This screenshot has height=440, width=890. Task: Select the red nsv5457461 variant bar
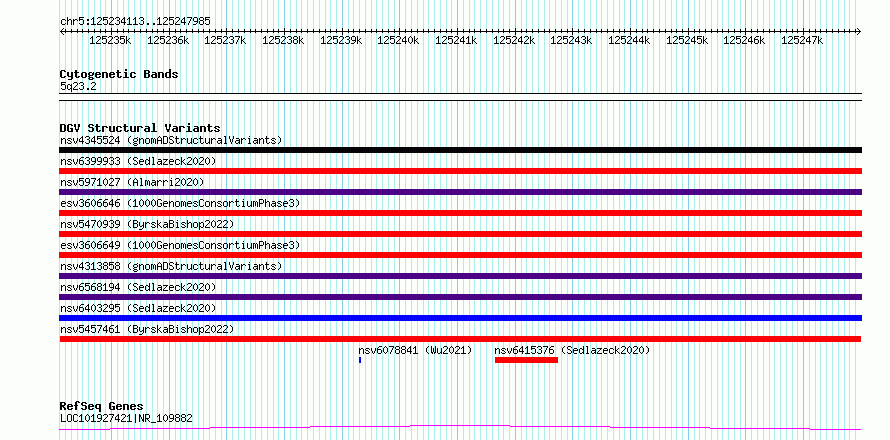point(460,339)
